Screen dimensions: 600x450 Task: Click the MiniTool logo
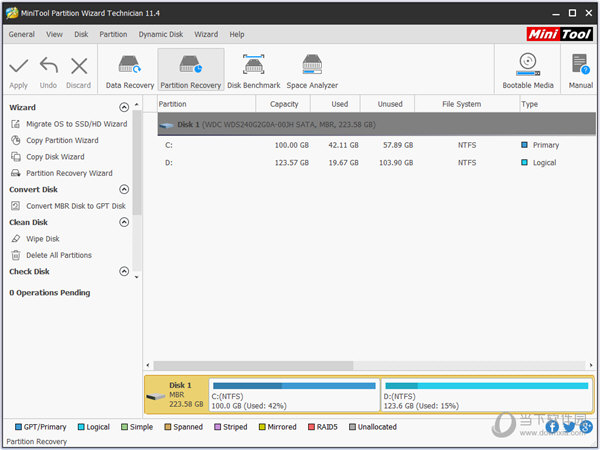559,34
